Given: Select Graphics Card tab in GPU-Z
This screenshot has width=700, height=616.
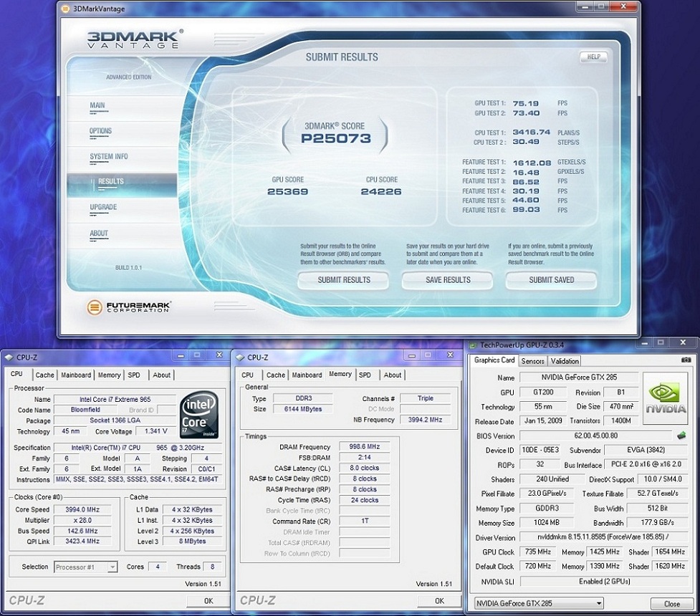Looking at the screenshot, I should pos(494,360).
